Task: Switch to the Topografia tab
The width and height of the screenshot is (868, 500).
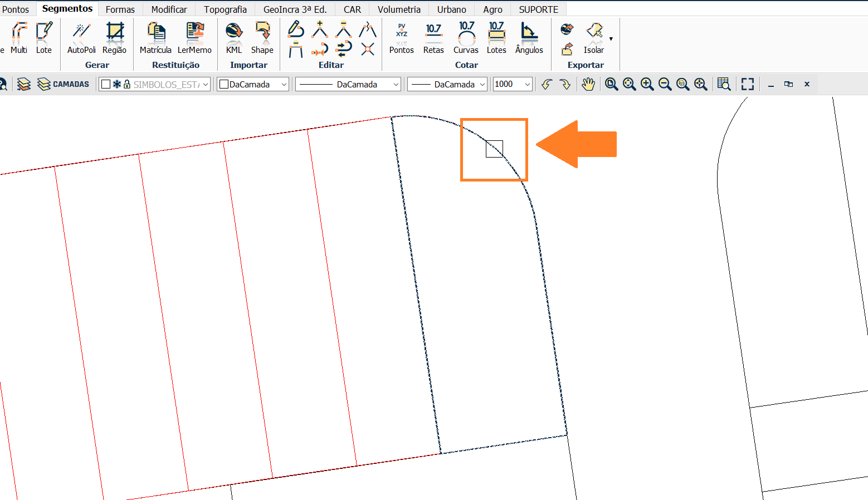Action: pos(225,9)
